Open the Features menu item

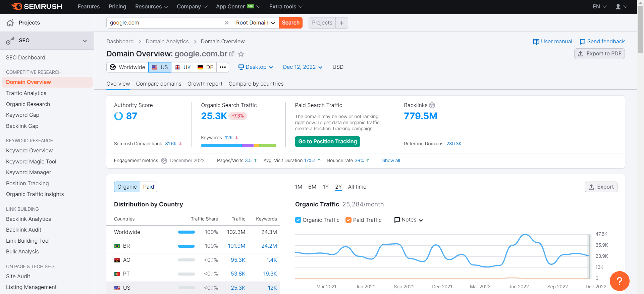(89, 7)
